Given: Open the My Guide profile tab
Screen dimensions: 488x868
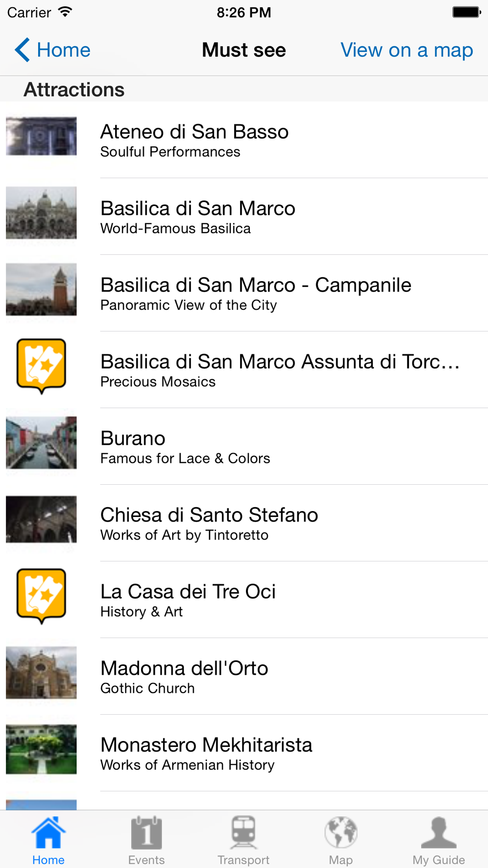Looking at the screenshot, I should 439,832.
